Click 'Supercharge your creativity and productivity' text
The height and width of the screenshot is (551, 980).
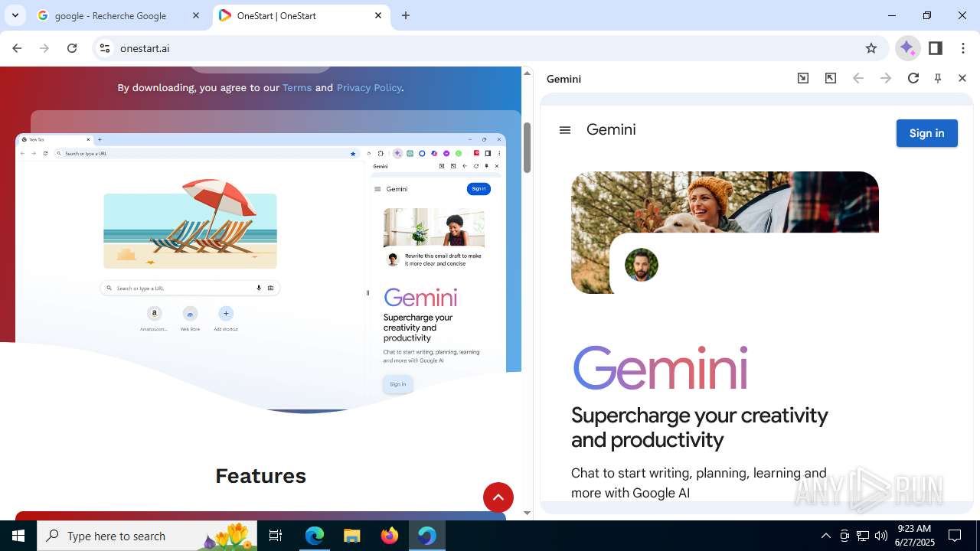click(x=700, y=427)
